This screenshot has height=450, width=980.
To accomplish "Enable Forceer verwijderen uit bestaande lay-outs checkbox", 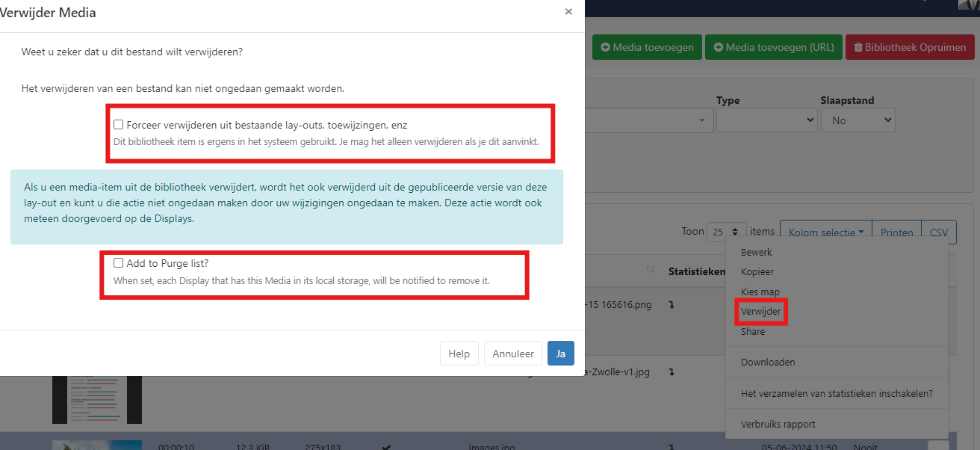I will point(118,125).
